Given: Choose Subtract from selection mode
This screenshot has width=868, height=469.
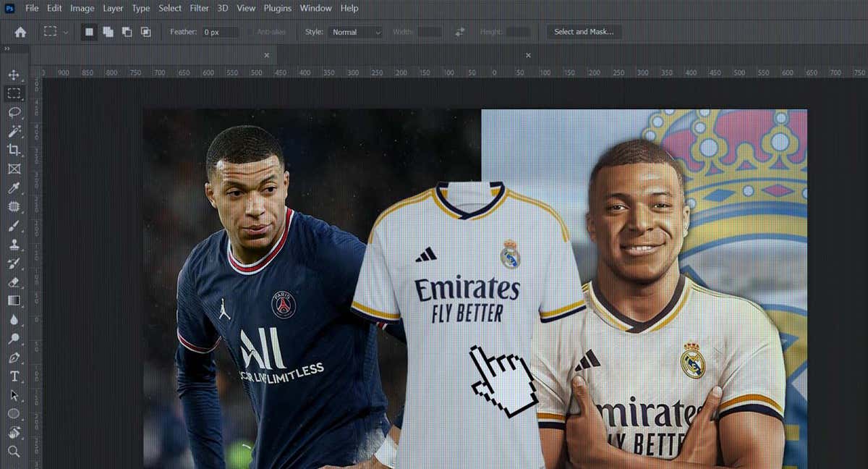Looking at the screenshot, I should [x=127, y=32].
